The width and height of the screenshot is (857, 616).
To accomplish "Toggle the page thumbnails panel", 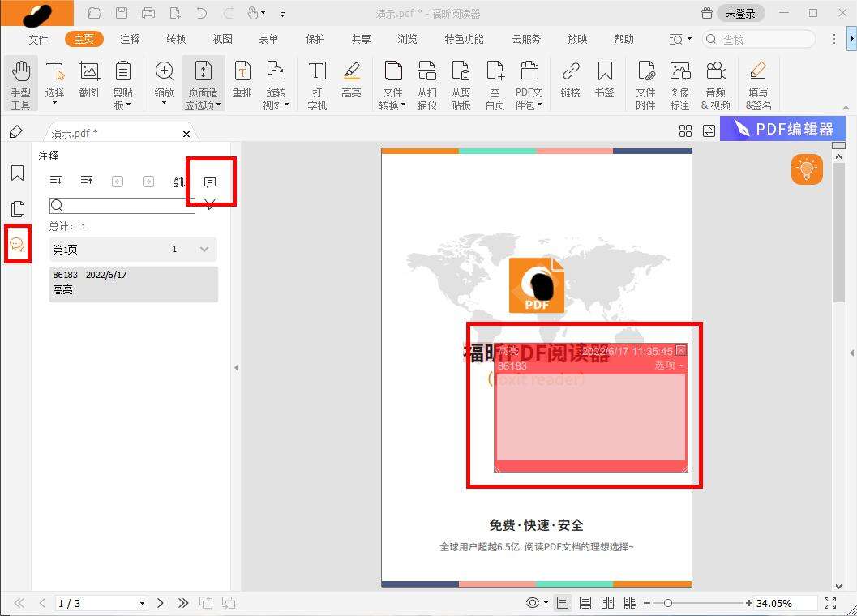I will [x=18, y=208].
